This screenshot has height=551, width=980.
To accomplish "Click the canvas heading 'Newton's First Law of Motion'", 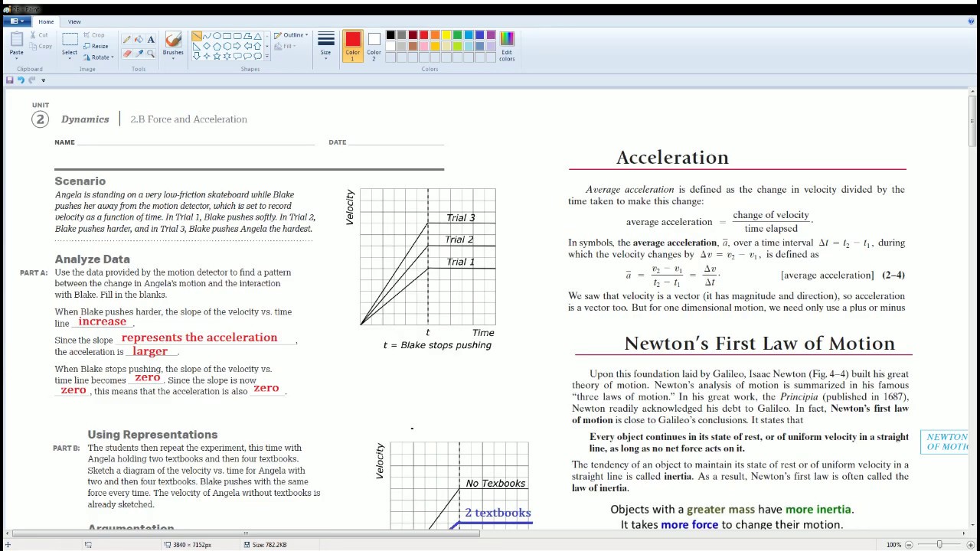I will 759,344.
